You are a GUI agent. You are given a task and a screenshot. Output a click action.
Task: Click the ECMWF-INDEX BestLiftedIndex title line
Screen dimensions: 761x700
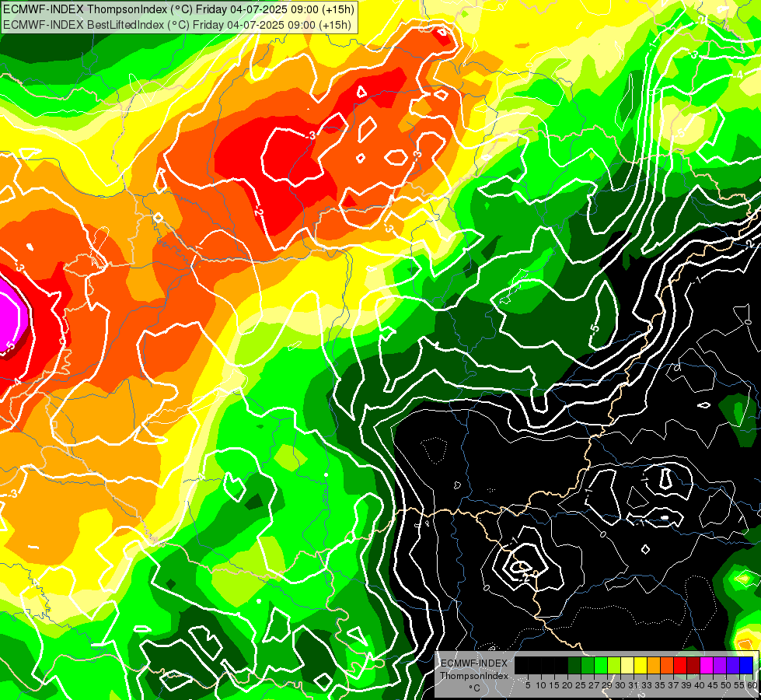pos(176,25)
